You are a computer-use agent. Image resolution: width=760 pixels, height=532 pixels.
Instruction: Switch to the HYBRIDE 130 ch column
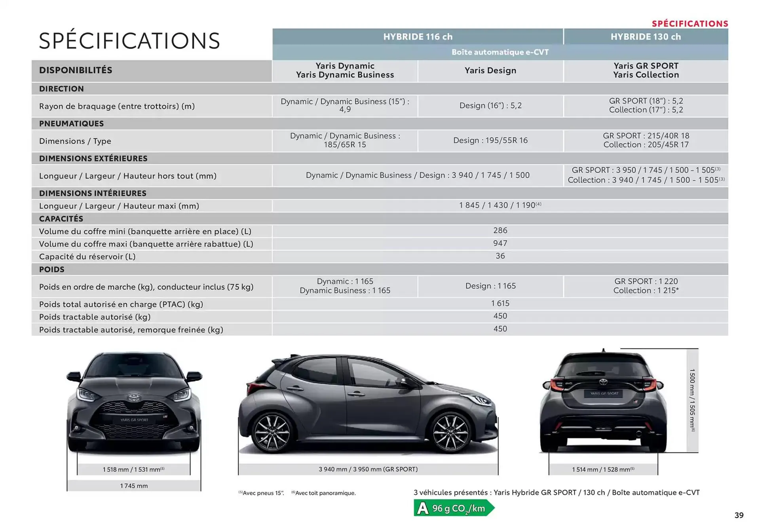646,36
